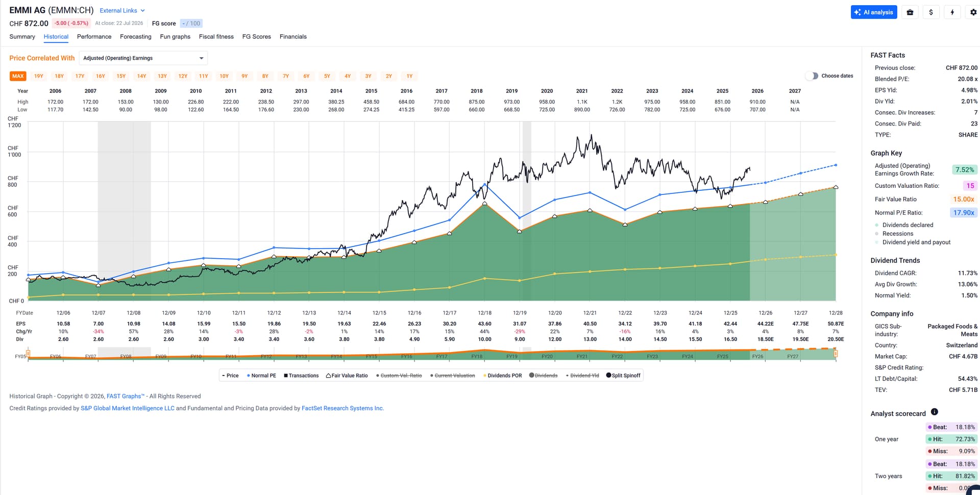The height and width of the screenshot is (495, 980).
Task: Choose the 10Y time range
Action: (x=224, y=76)
